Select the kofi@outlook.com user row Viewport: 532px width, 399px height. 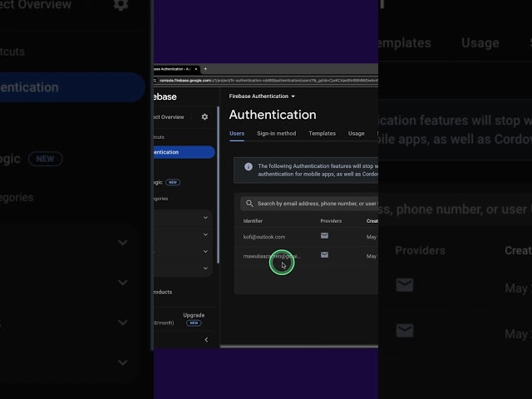tap(306, 237)
